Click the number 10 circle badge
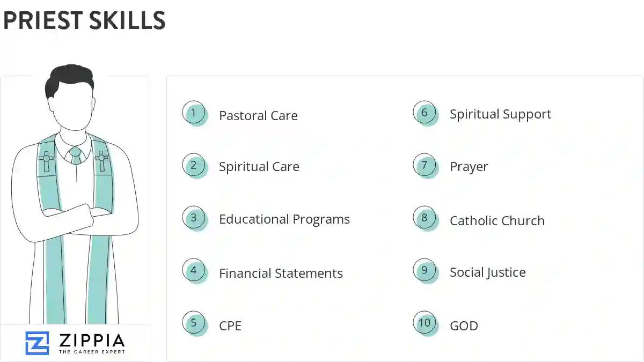Viewport: 644px width, 362px height. (x=425, y=323)
